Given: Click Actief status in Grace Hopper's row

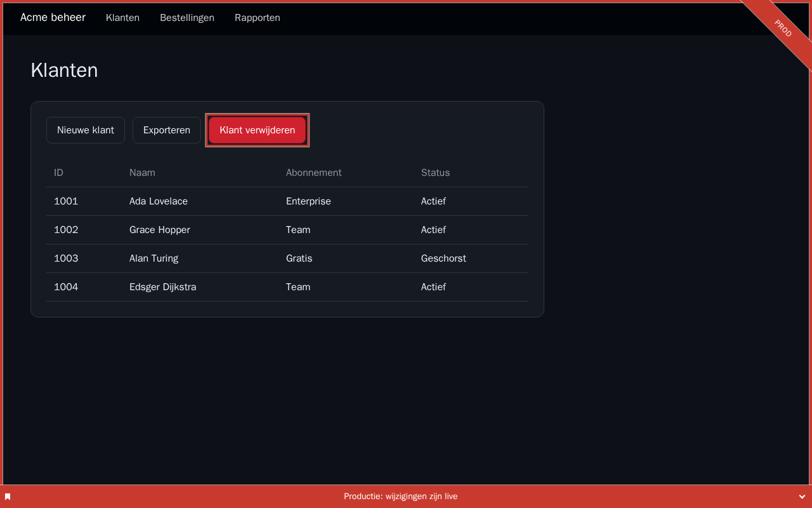Looking at the screenshot, I should tap(433, 230).
